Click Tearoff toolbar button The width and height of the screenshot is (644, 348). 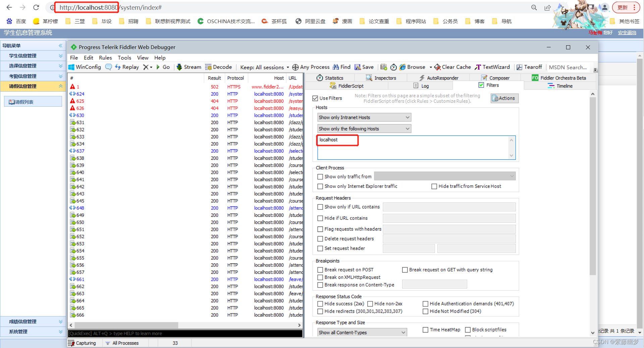point(529,67)
